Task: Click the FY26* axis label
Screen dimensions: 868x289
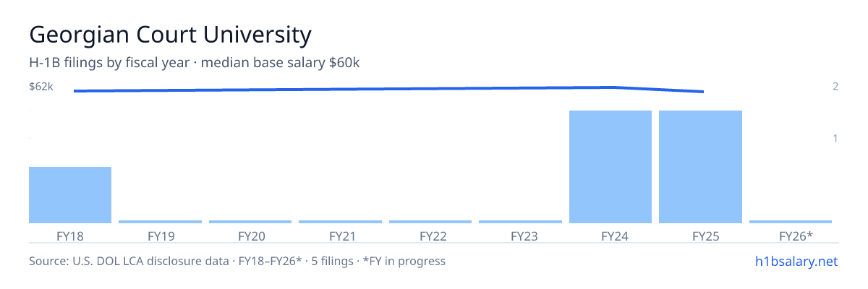Action: (x=796, y=236)
